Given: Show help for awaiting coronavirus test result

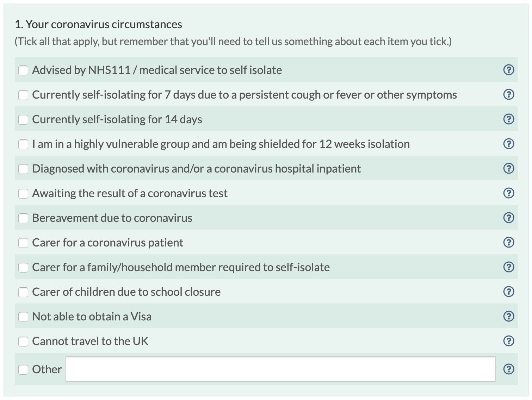Looking at the screenshot, I should pos(508,193).
